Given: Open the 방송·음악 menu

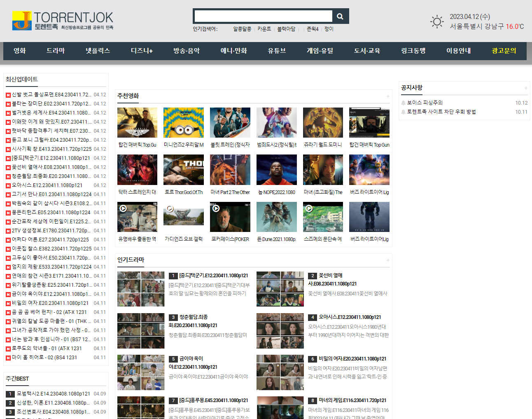Looking at the screenshot, I should pos(187,51).
